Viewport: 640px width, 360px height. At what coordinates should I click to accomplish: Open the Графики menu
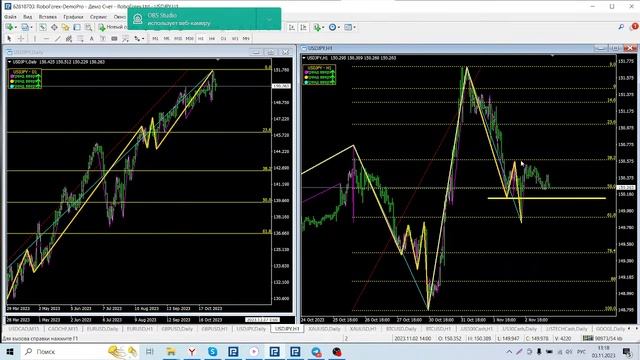pyautogui.click(x=73, y=17)
